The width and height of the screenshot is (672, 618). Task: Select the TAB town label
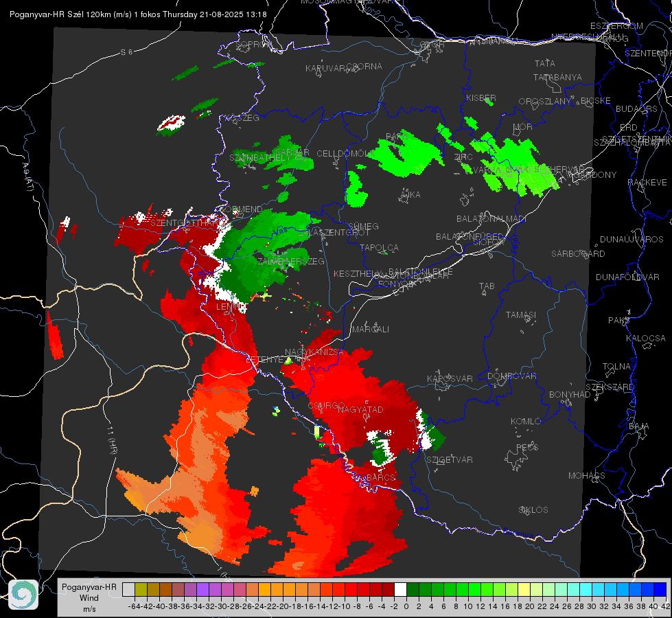[x=487, y=286]
